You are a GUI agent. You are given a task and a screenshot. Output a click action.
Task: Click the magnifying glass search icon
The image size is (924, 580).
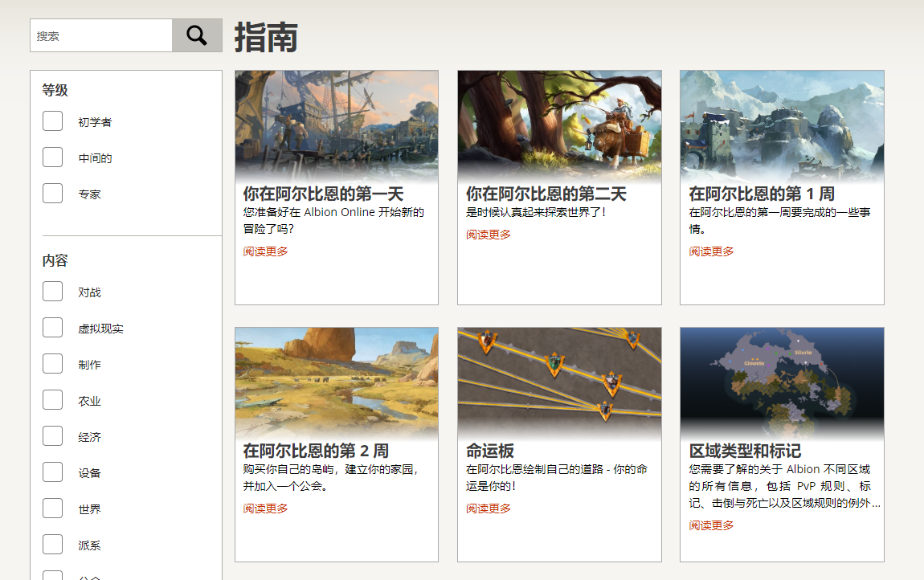click(x=197, y=35)
